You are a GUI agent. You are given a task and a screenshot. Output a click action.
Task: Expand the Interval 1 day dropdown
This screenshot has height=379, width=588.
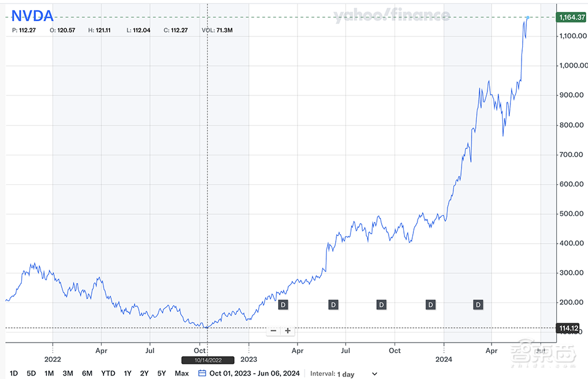click(354, 373)
